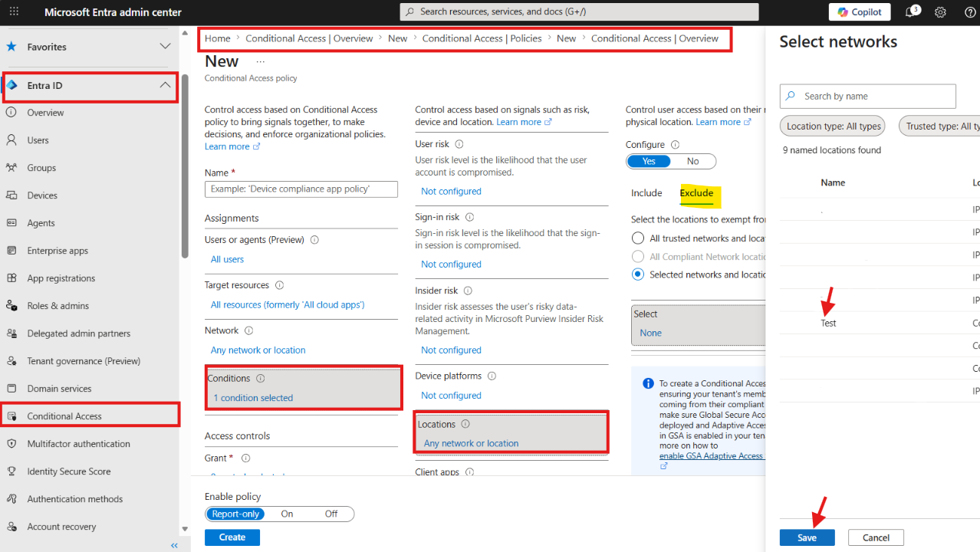
Task: Click the top search resources bar
Action: click(x=579, y=12)
